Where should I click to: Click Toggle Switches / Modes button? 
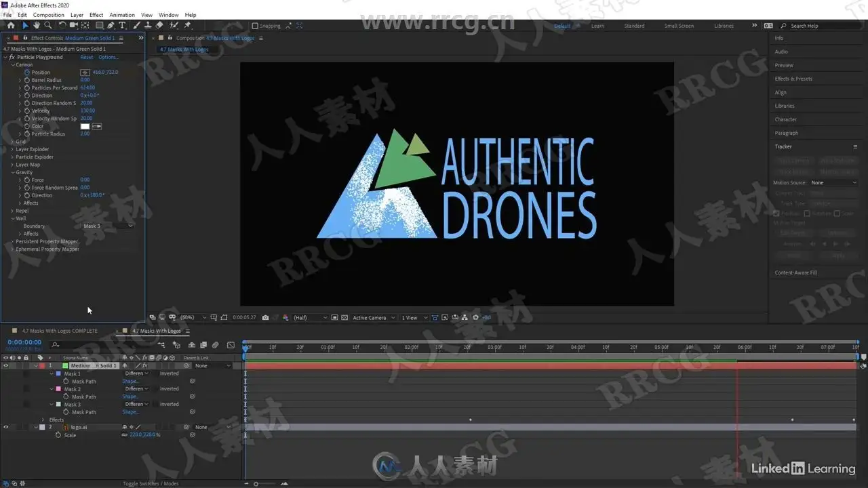151,484
